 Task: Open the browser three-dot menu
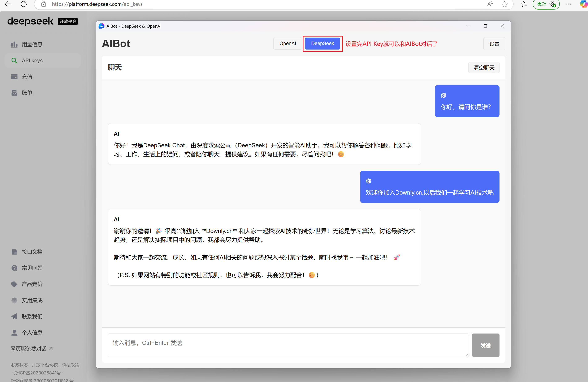569,4
